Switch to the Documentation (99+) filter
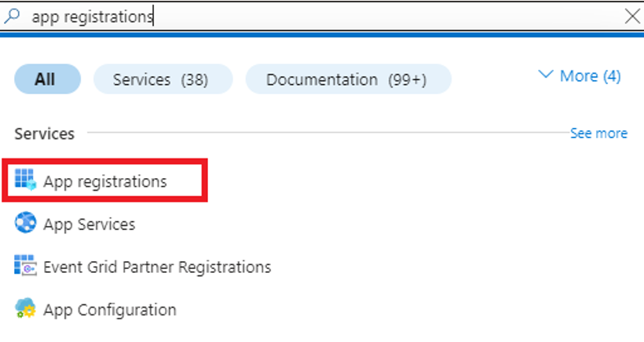 (348, 79)
